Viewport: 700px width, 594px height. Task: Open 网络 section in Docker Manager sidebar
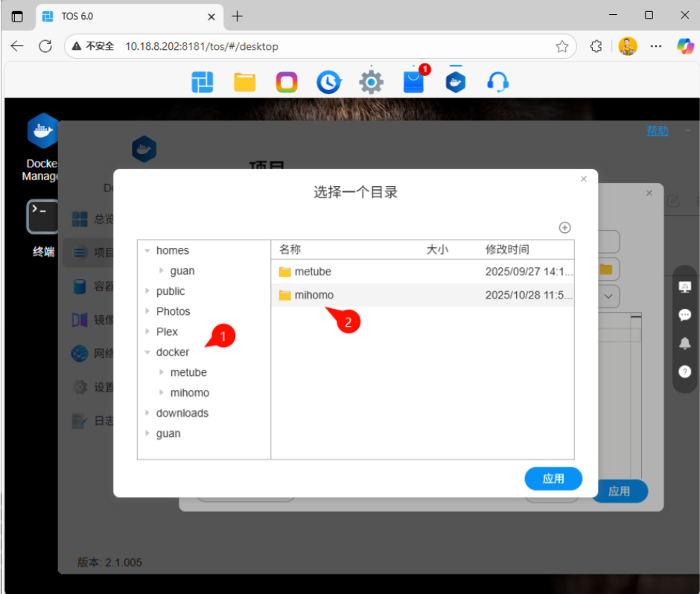93,354
